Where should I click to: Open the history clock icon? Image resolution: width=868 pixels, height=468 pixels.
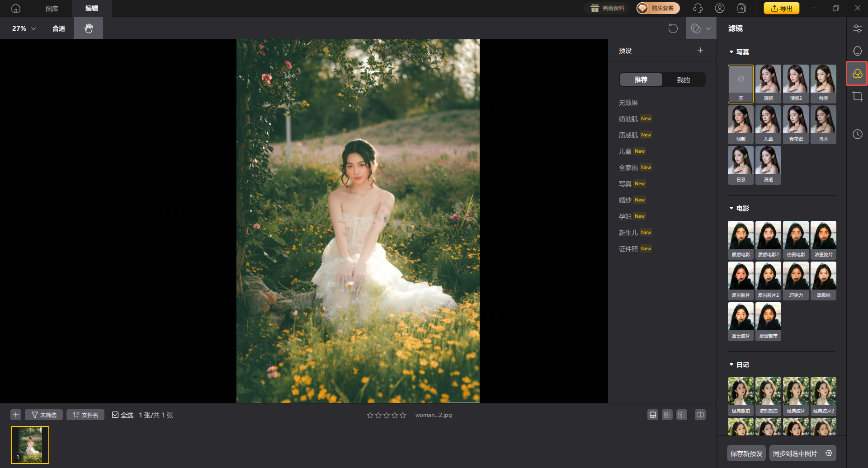[857, 134]
